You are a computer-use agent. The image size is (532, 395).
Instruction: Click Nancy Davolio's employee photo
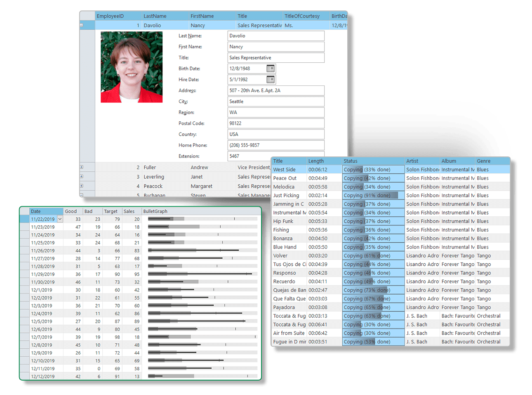point(132,71)
